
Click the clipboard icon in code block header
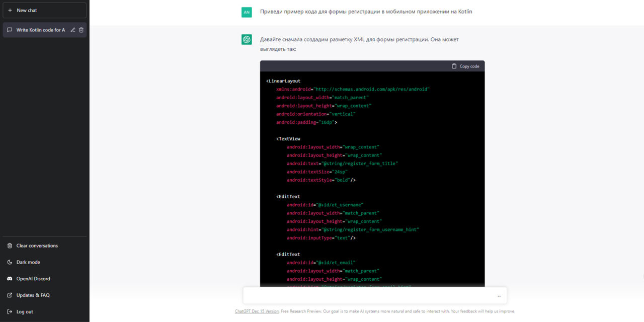pyautogui.click(x=454, y=66)
